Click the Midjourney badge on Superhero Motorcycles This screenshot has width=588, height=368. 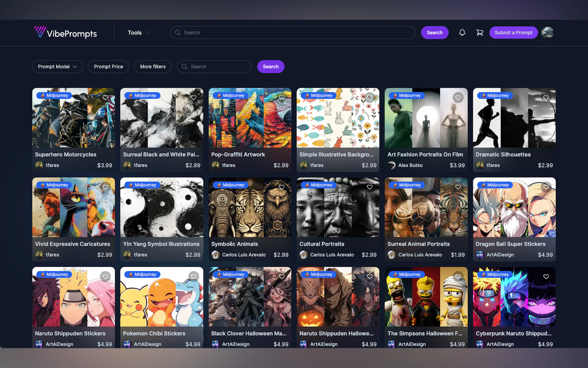point(54,95)
